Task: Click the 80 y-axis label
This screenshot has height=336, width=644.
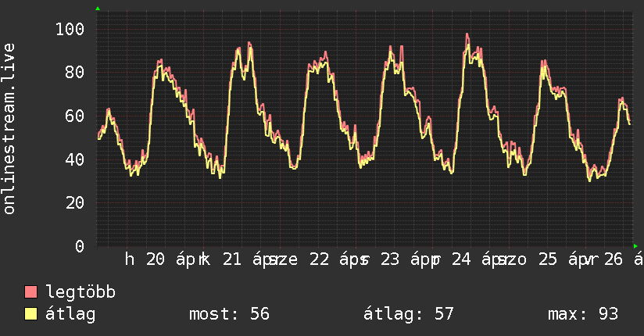Action: 75,73
